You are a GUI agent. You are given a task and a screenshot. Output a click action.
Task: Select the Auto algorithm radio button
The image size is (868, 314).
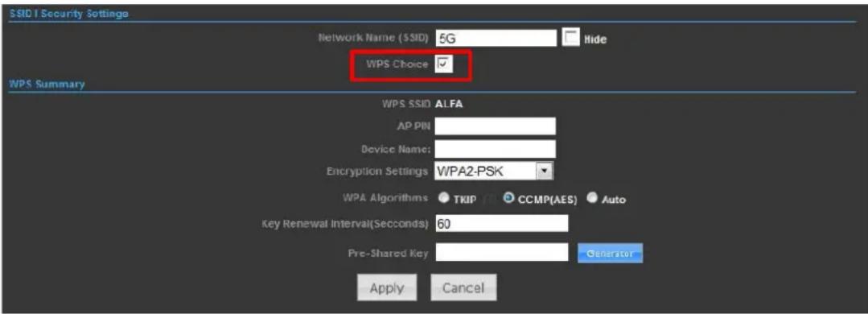(x=592, y=198)
